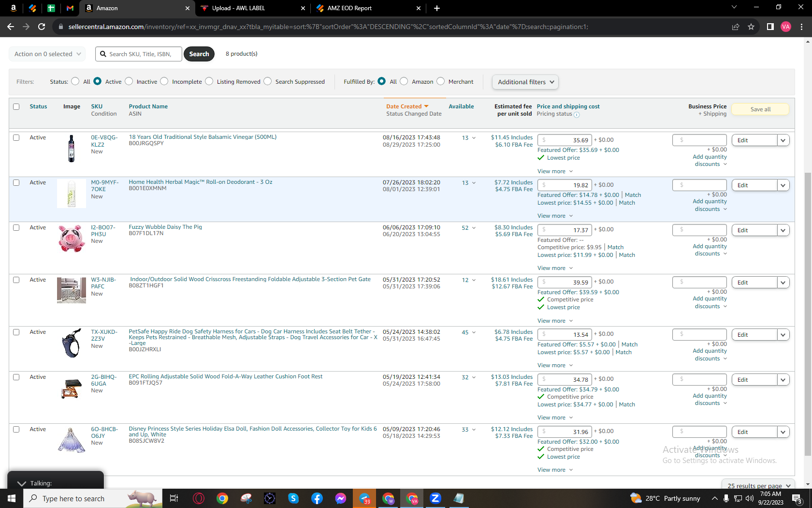Click the Search button

pyautogui.click(x=199, y=54)
